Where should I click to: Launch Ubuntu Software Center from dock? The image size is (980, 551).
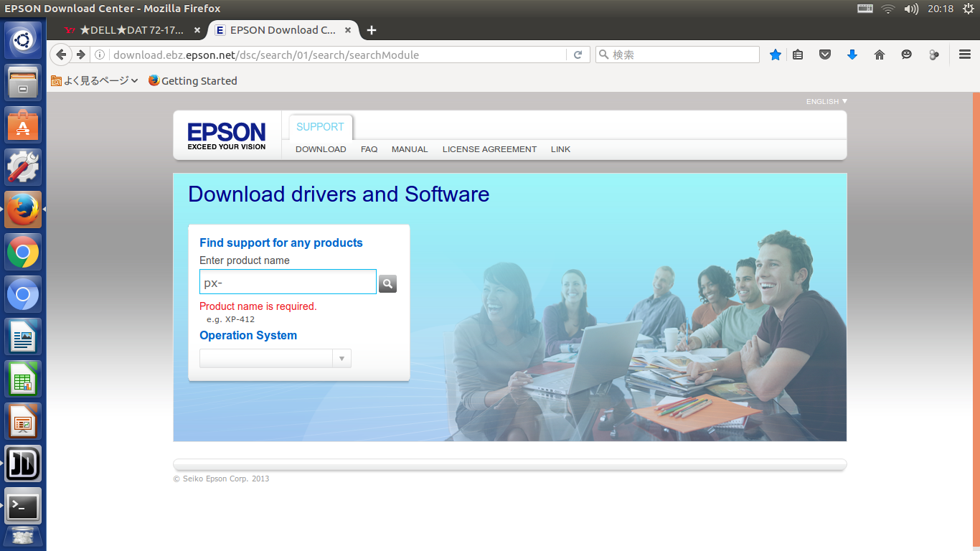click(x=23, y=125)
